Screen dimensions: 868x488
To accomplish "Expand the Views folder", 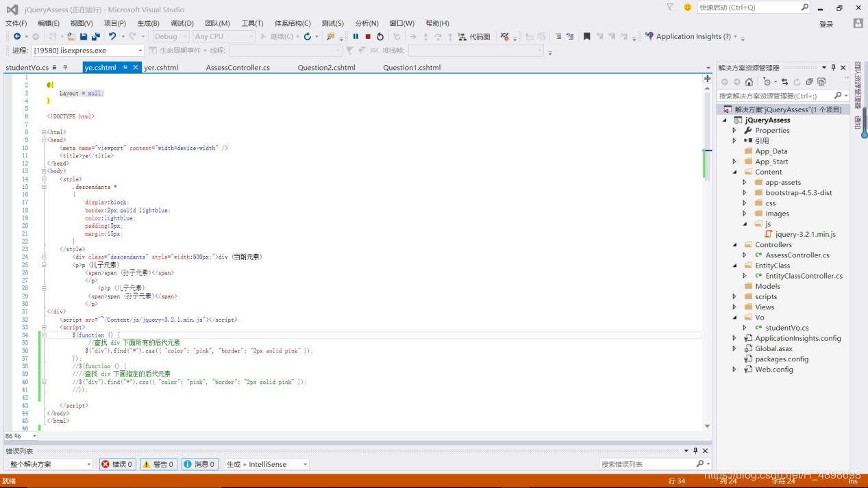I will (734, 307).
